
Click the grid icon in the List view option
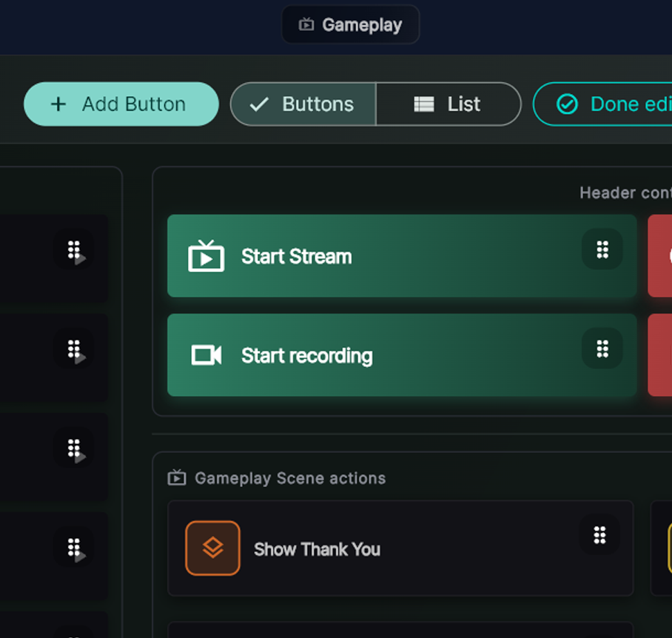(423, 104)
